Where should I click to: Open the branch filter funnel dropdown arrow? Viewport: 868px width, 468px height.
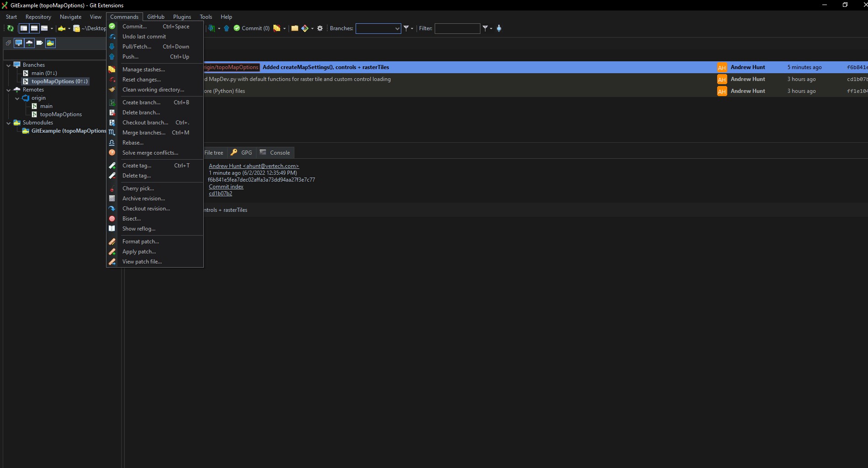[x=412, y=28]
